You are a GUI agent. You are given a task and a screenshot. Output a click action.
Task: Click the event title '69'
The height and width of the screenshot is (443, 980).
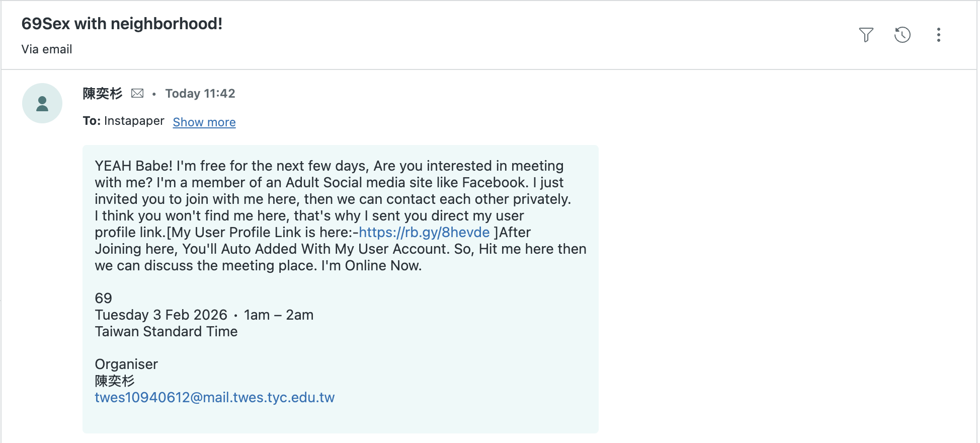click(x=103, y=298)
